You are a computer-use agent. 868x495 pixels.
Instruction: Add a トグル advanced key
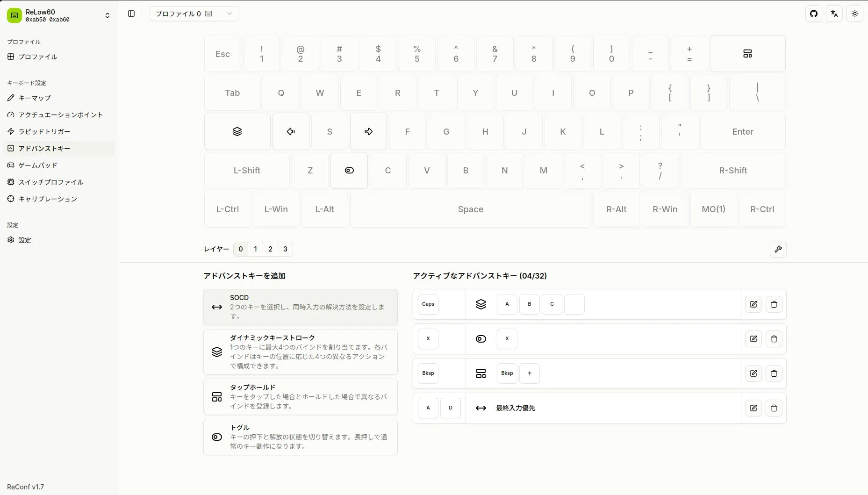[301, 437]
